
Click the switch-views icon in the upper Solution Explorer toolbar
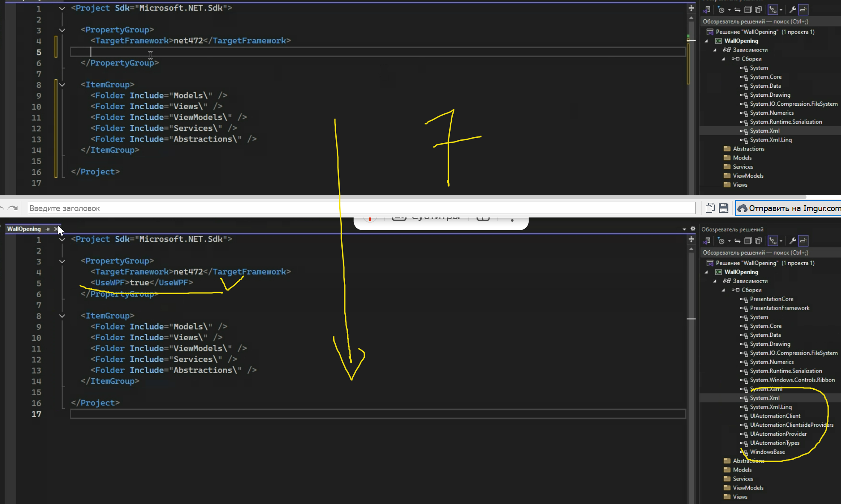coord(707,10)
